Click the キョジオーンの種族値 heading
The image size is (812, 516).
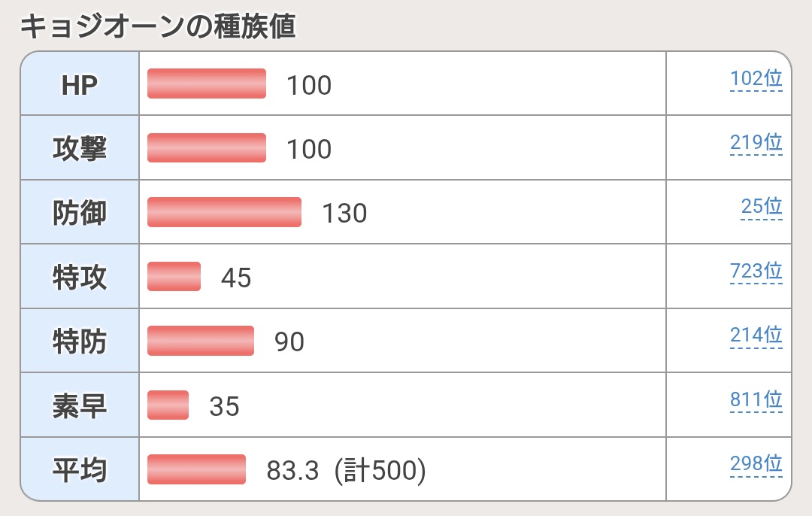coord(156,27)
